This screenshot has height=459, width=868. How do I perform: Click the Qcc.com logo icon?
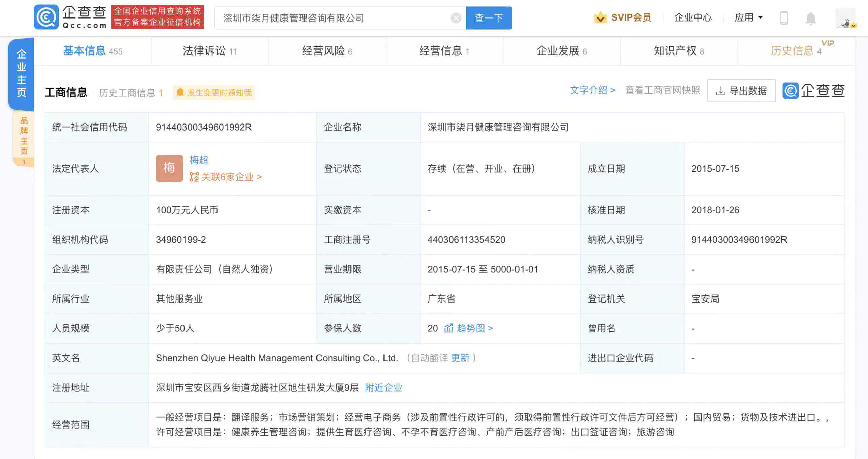[x=46, y=17]
